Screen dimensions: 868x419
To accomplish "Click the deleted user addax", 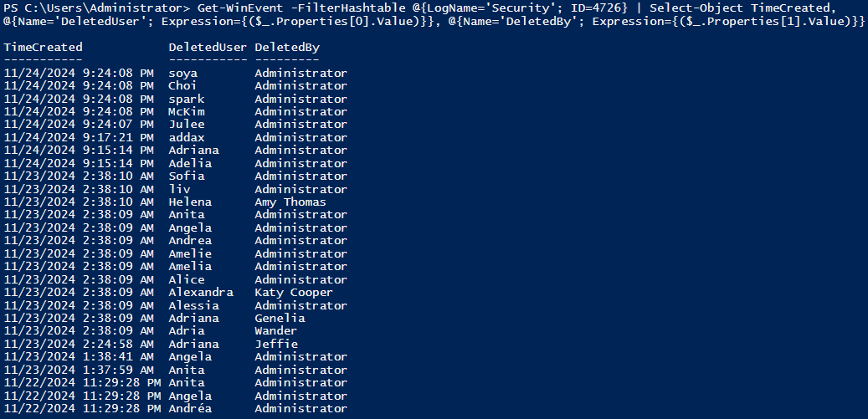I will 186,137.
